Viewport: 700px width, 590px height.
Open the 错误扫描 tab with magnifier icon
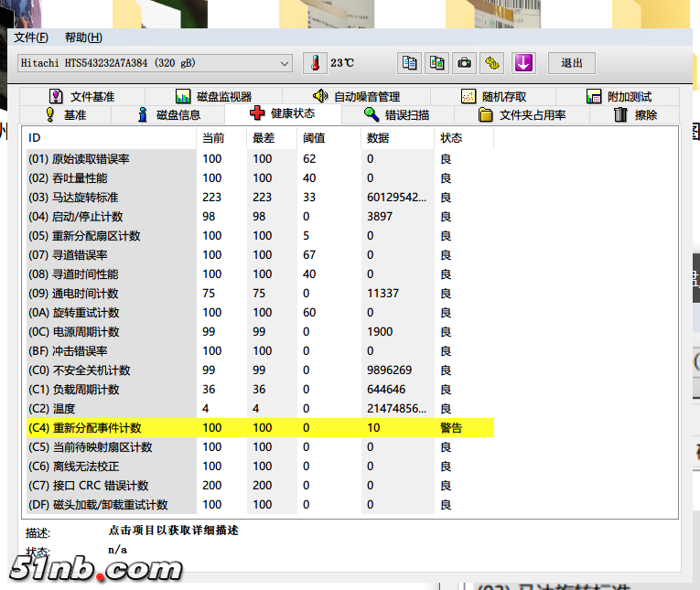(x=396, y=114)
